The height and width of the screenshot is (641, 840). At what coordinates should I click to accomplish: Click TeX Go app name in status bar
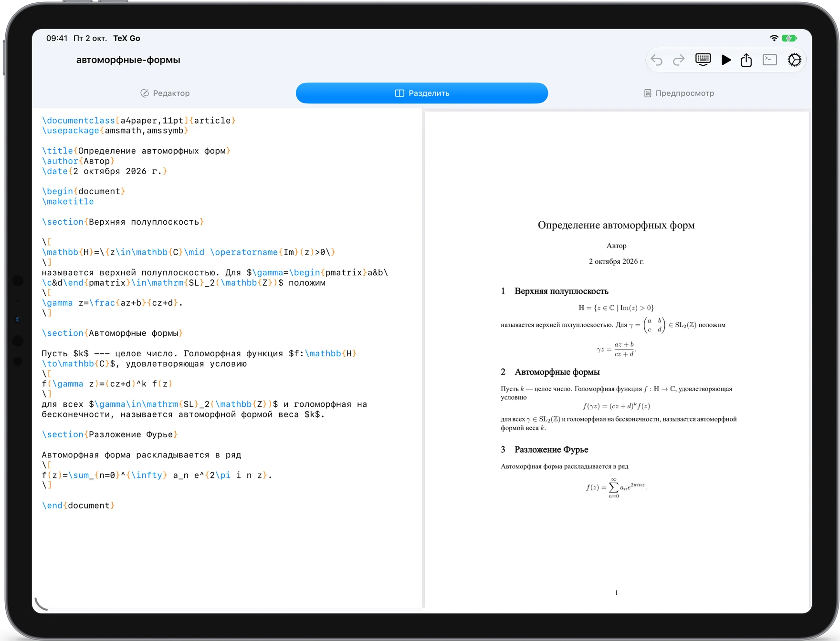click(126, 38)
